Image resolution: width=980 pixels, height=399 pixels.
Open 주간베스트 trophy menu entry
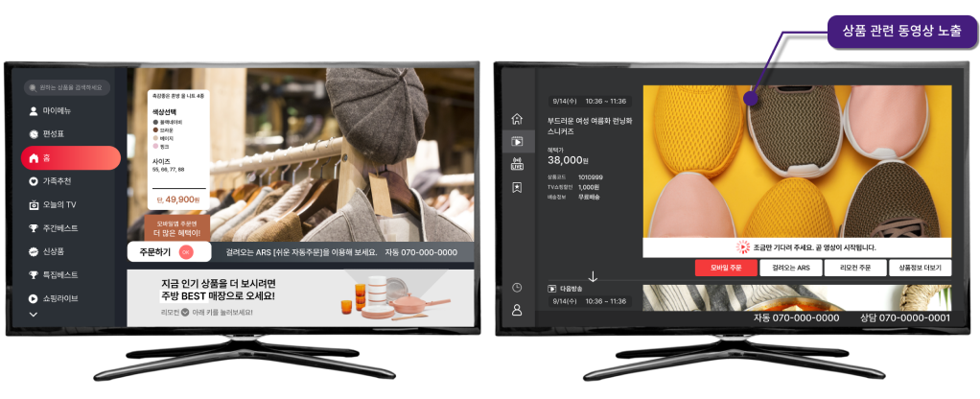coord(54,228)
